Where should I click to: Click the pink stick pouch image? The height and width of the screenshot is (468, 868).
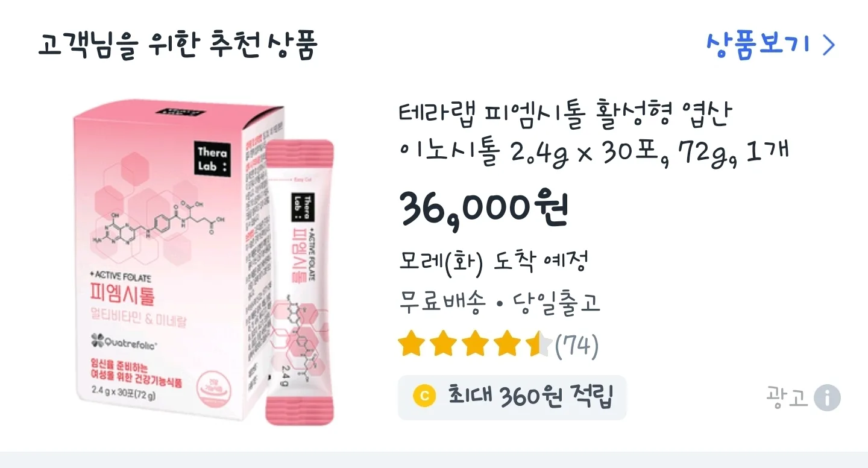300,282
